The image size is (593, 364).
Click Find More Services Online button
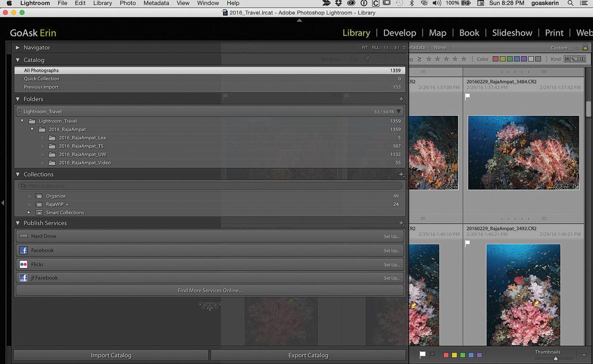point(210,291)
